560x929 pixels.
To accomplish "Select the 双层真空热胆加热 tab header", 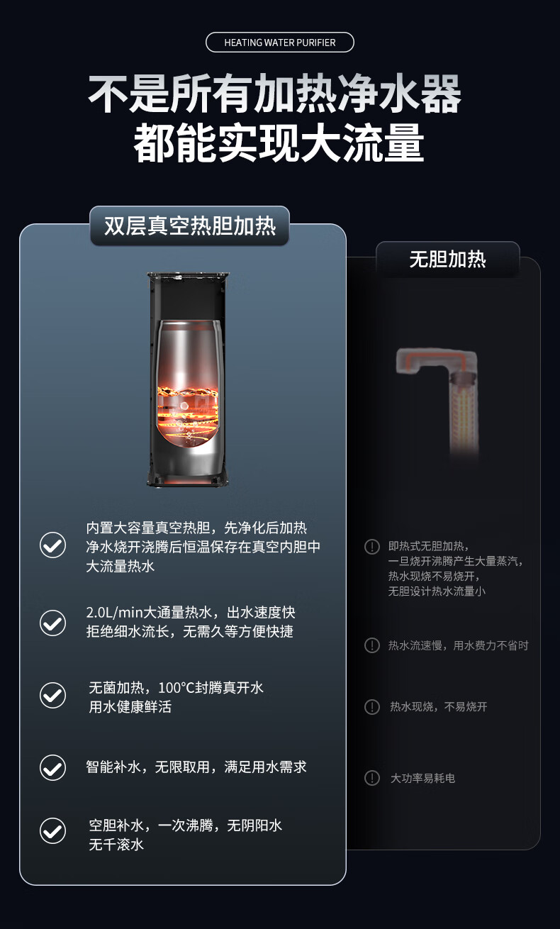I will (x=190, y=226).
